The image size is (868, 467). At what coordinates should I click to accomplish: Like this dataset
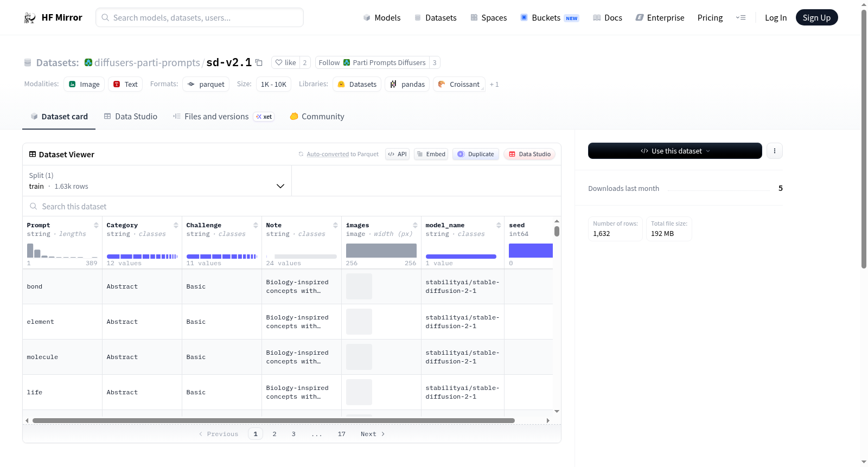(x=285, y=63)
